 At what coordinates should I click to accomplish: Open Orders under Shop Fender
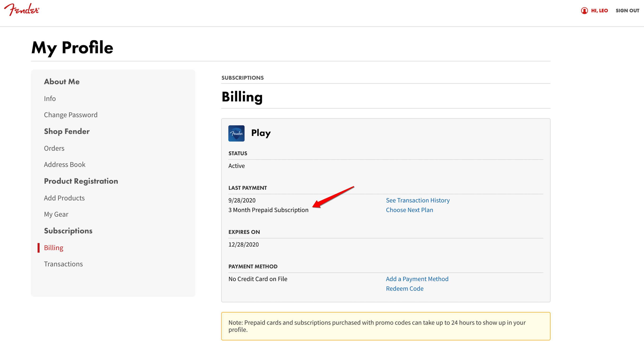(54, 148)
